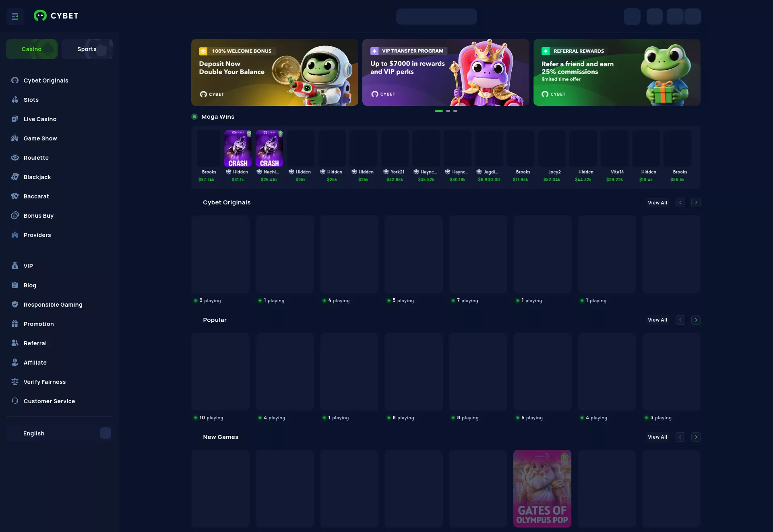Open the Referral Rewards banner
773x532 pixels.
click(617, 72)
